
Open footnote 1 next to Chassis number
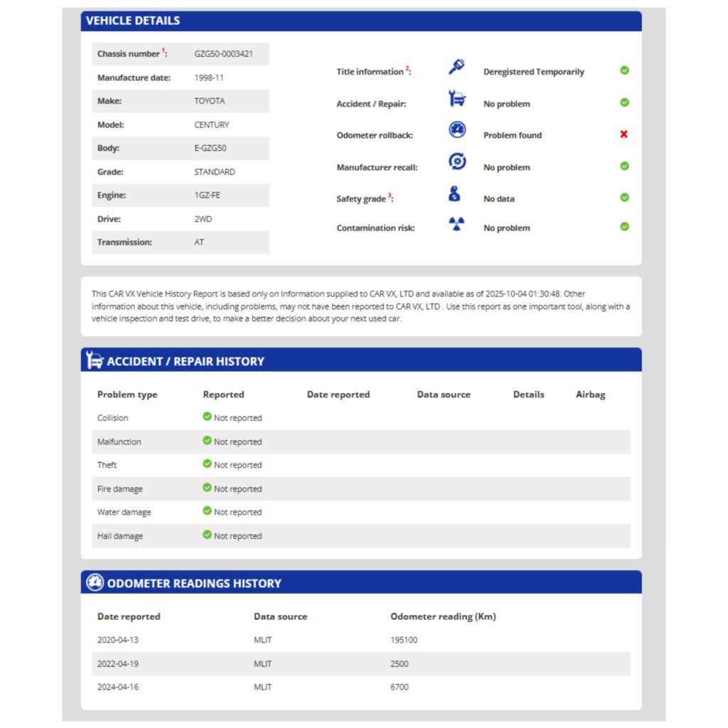pyautogui.click(x=163, y=50)
